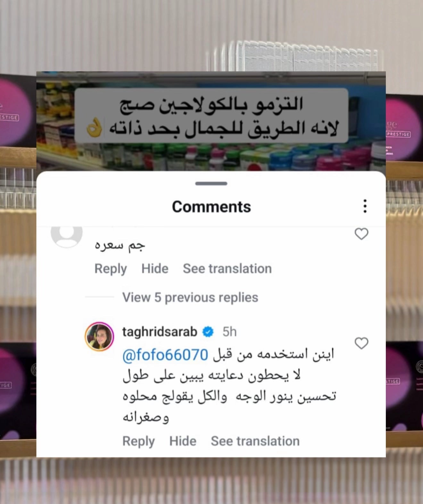
Task: Click the 5h timestamp on the reply
Action: click(229, 332)
